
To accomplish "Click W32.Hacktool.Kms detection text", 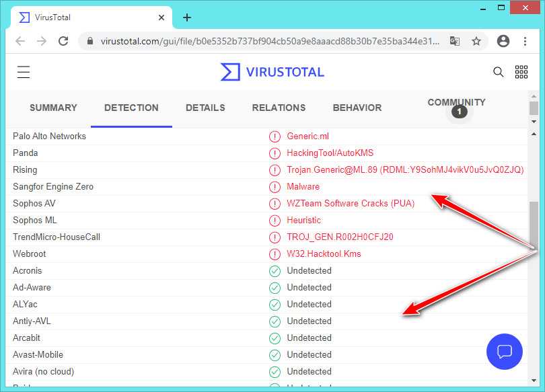I will point(324,253).
